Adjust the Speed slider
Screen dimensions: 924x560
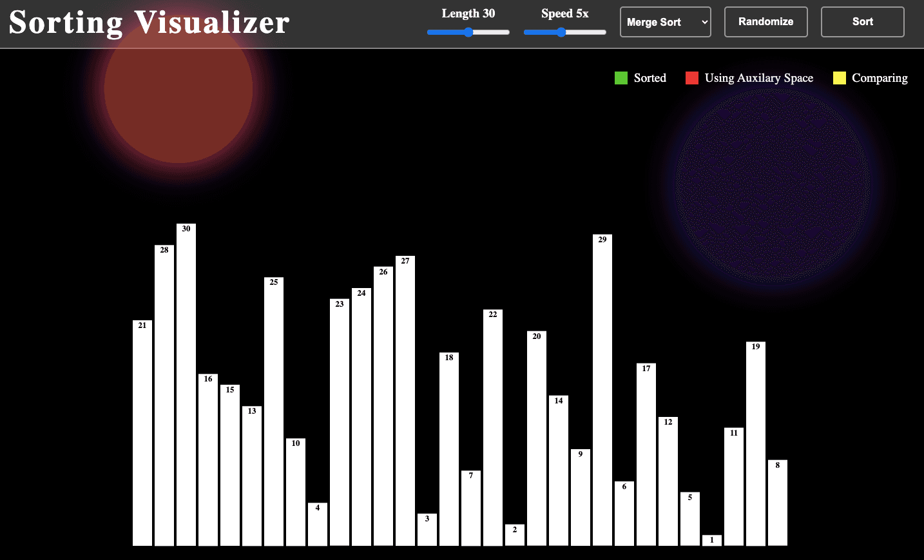click(565, 32)
